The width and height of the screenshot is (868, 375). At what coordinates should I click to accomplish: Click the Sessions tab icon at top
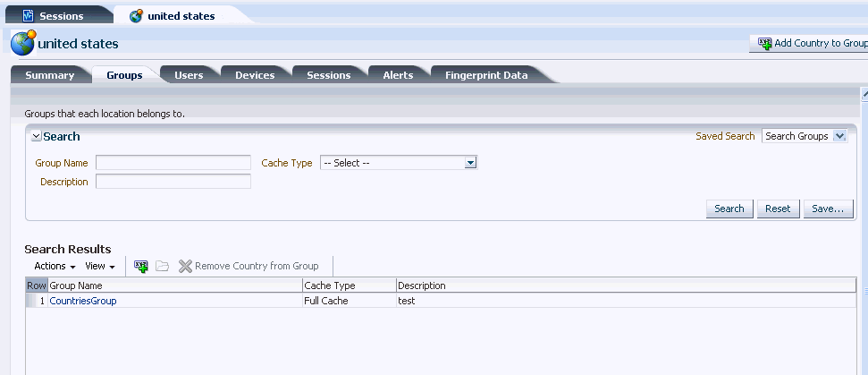[28, 16]
